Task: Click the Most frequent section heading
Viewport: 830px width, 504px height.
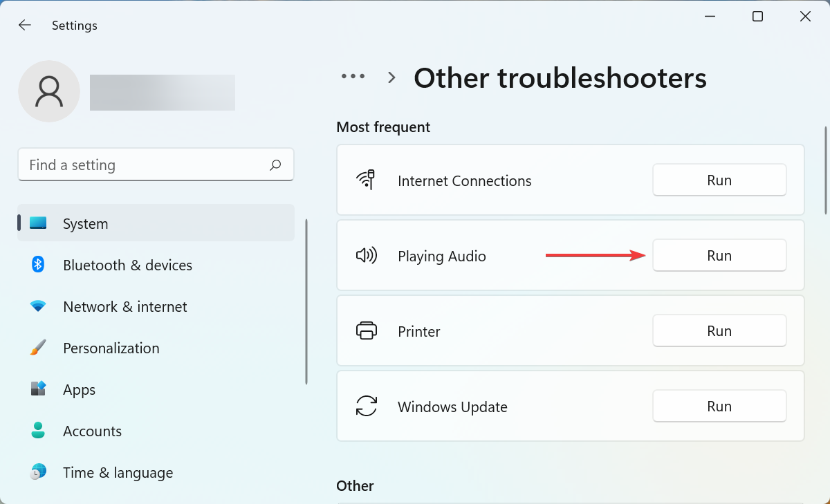Action: [x=383, y=127]
